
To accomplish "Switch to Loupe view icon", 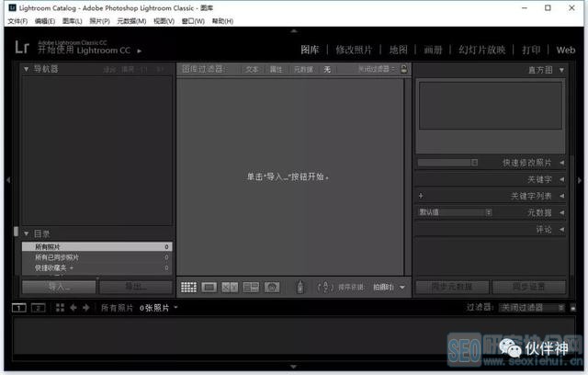I will (209, 288).
